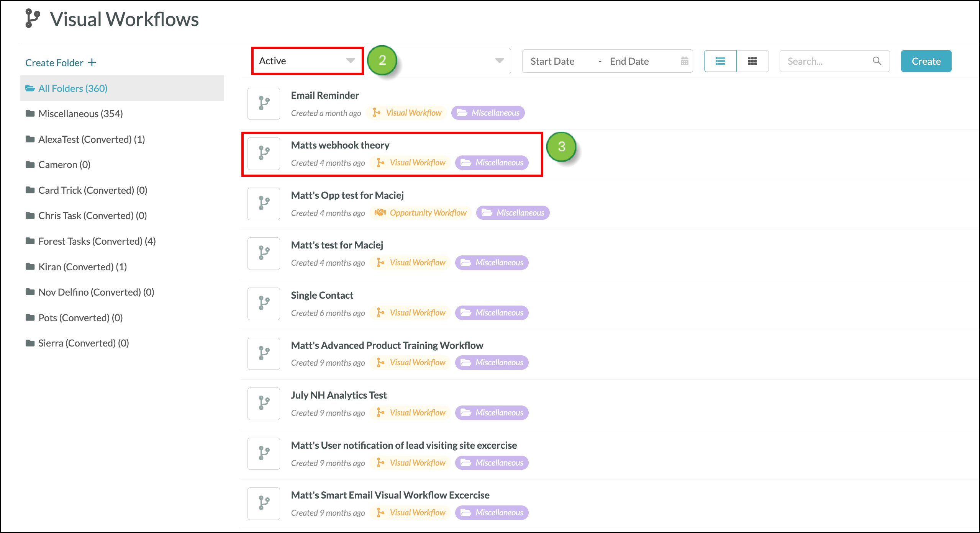The image size is (980, 533).
Task: Open Matt's Advanced Product Training Workflow
Action: [387, 345]
